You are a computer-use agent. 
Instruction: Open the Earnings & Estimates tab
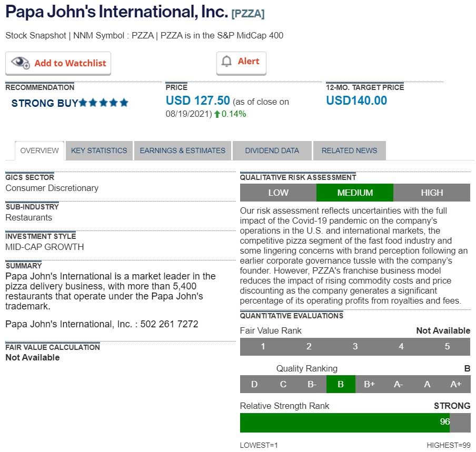(182, 150)
